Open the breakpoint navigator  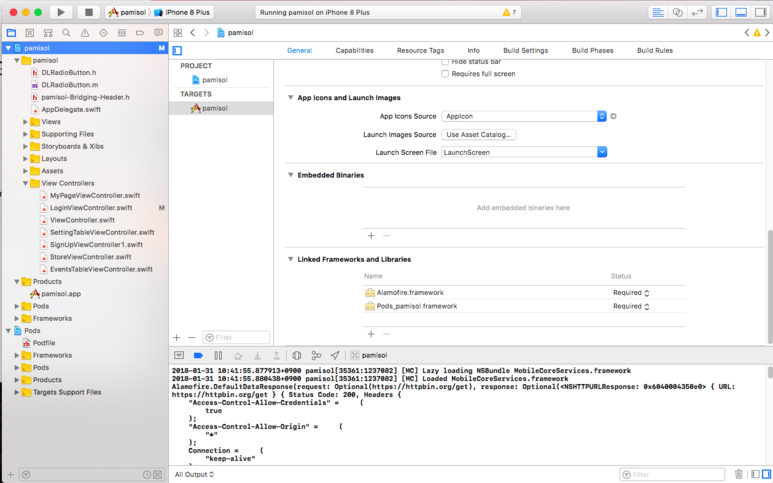point(140,33)
